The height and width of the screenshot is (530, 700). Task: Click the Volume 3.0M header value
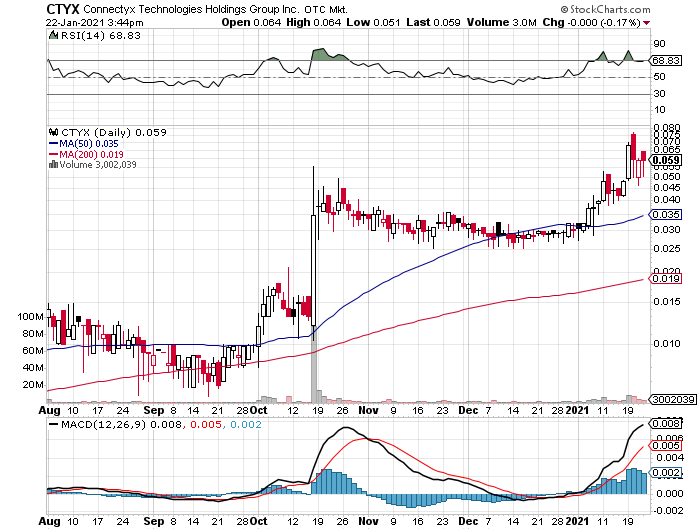[501, 22]
